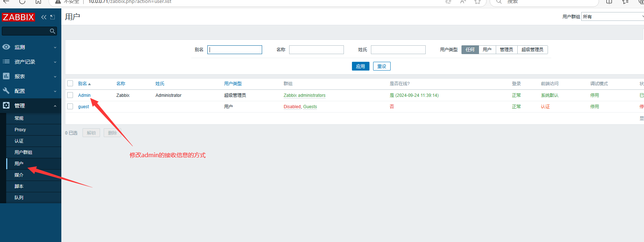The width and height of the screenshot is (644, 242).
Task: Open the guest user link
Action: click(84, 107)
